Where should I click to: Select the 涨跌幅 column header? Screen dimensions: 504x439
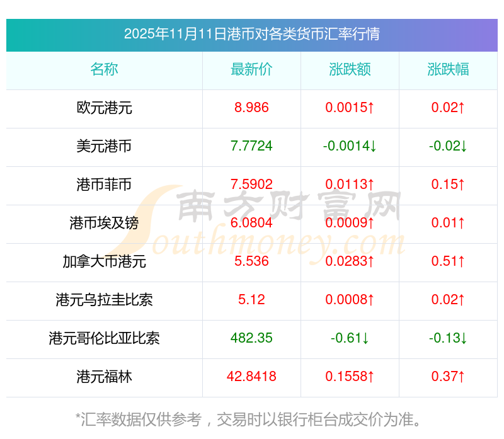click(x=448, y=69)
